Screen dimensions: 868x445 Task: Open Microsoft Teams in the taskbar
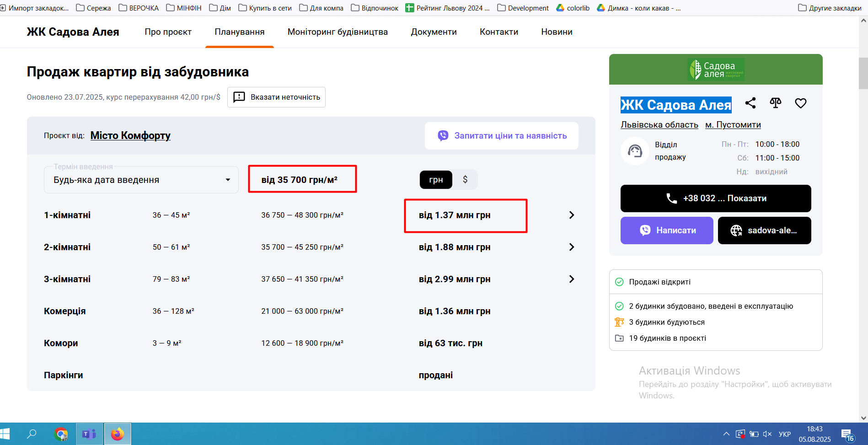(89, 434)
